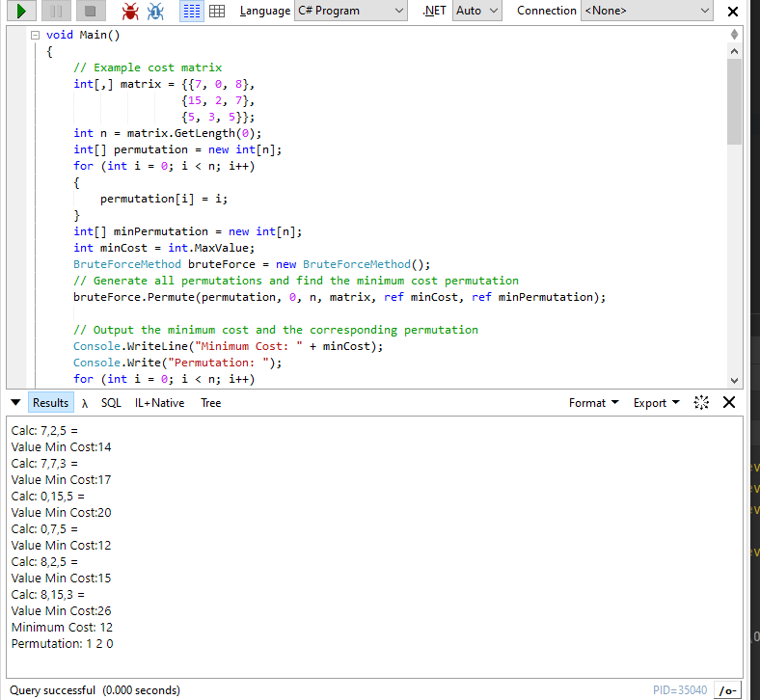The height and width of the screenshot is (700, 760).
Task: Click the clear results sparkle icon
Action: (x=701, y=403)
